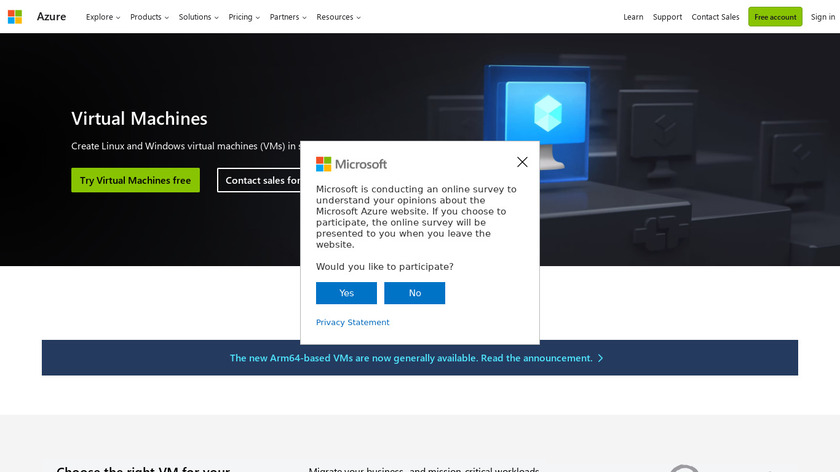Close the Microsoft survey dialog
This screenshot has width=840, height=472.
[522, 162]
